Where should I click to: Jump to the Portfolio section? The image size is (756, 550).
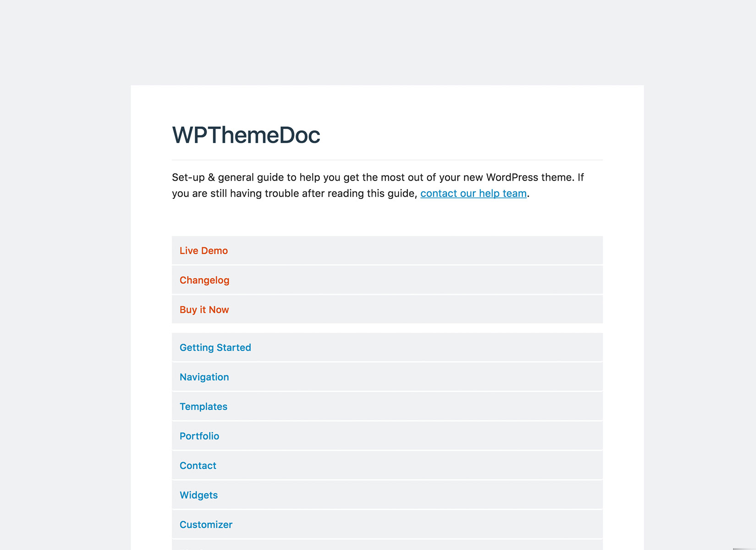tap(199, 436)
